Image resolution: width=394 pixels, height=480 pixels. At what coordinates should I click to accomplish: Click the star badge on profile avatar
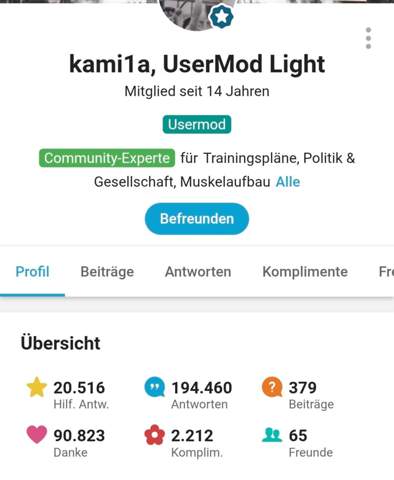(221, 16)
